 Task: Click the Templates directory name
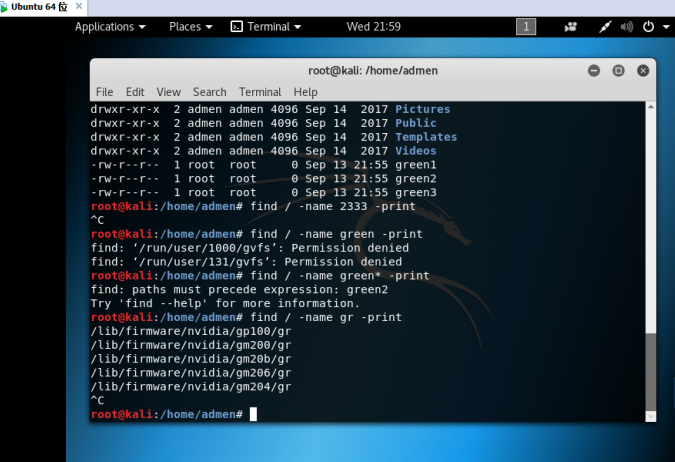(426, 137)
